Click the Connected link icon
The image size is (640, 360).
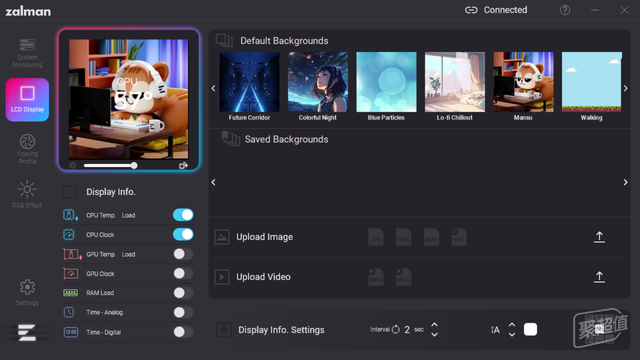[x=471, y=10]
